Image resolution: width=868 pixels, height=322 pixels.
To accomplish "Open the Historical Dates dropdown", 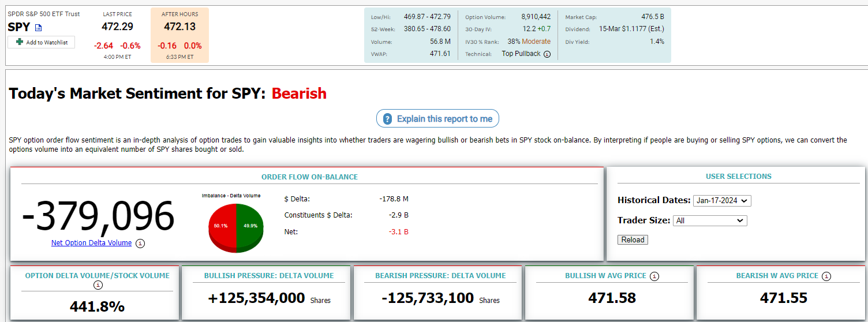I will (x=722, y=201).
